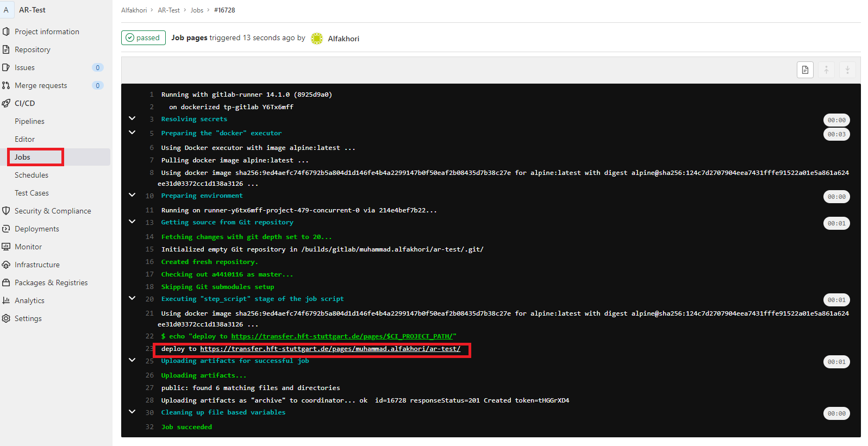868x446 pixels.
Task: Click the Repository sidebar icon
Action: [x=6, y=49]
